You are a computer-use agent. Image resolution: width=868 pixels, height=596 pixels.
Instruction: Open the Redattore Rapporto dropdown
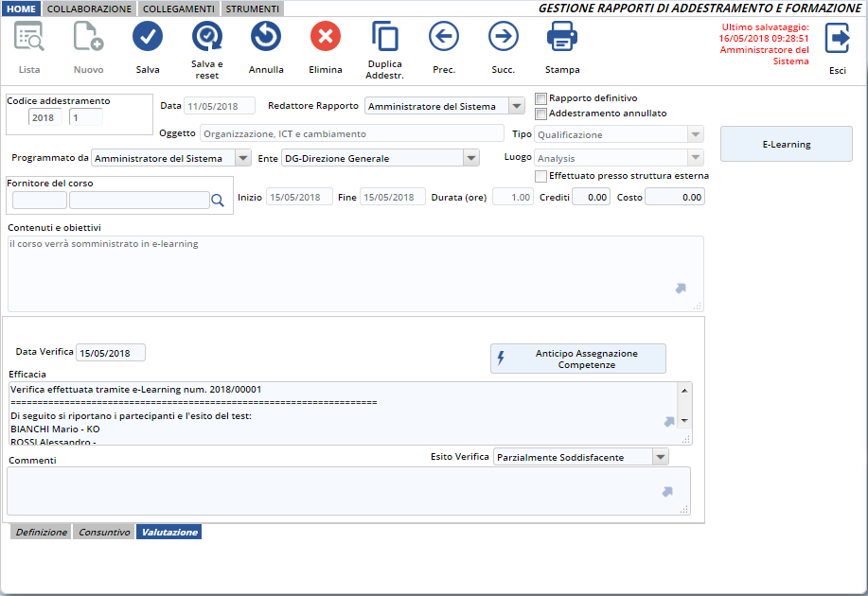(x=516, y=106)
